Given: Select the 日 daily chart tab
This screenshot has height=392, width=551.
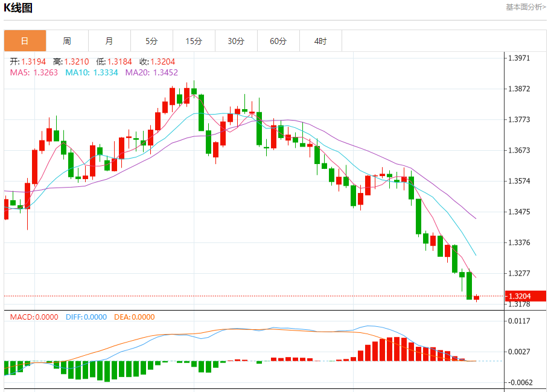Looking at the screenshot, I should (x=25, y=41).
